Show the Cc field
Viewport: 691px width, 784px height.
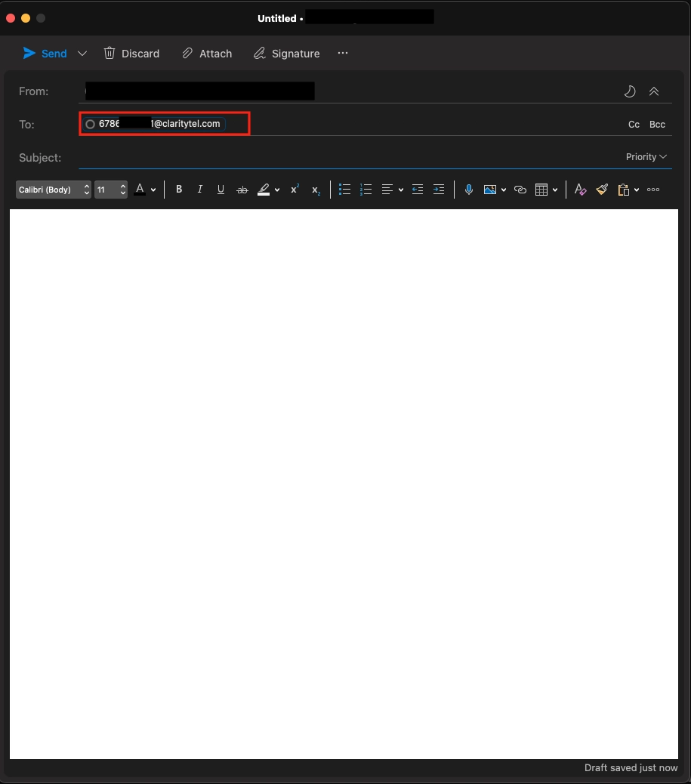[x=634, y=125]
